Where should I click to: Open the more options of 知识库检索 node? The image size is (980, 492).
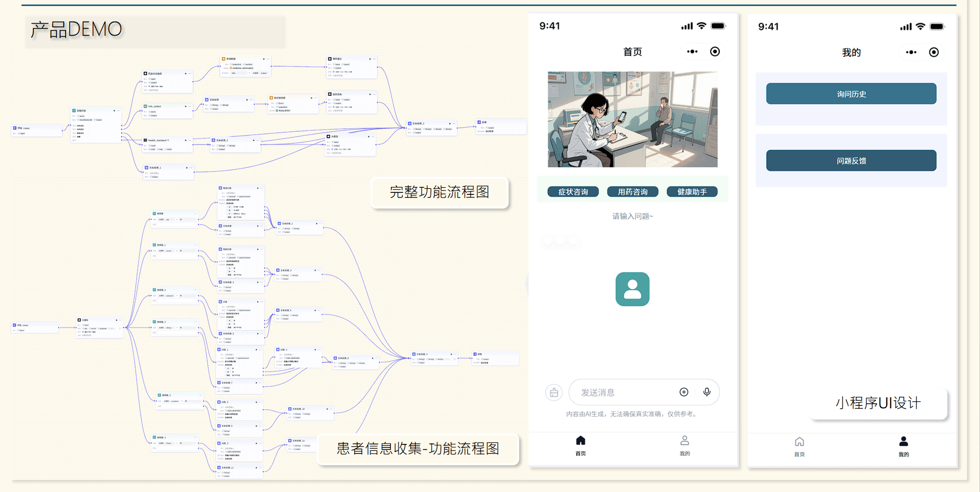[316, 98]
